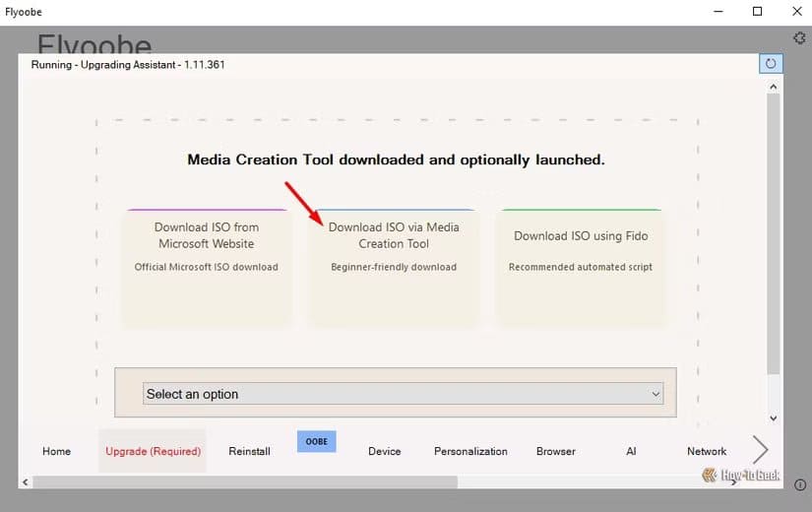Screen dimensions: 812x512
Task: Maximize the Flyoobe window
Action: [x=757, y=12]
